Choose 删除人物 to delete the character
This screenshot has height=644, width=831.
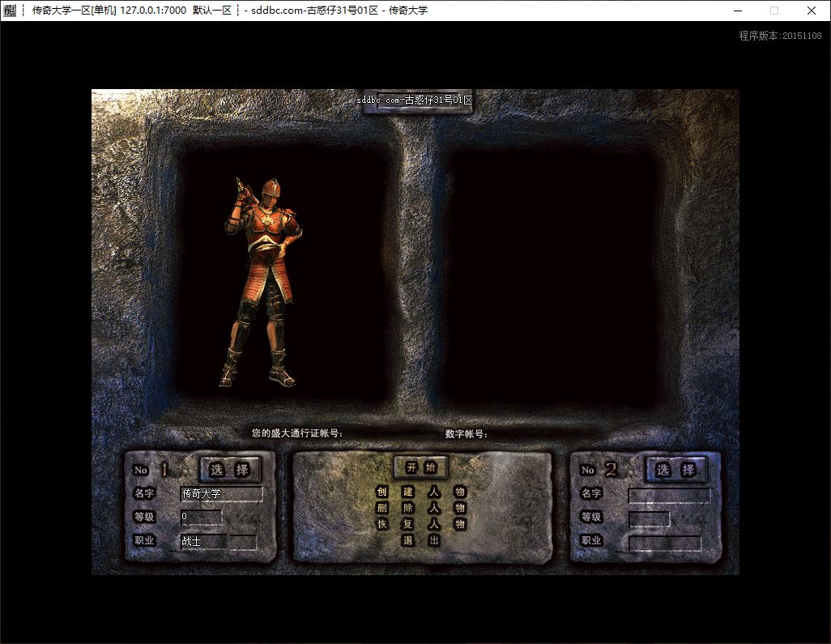(x=421, y=508)
